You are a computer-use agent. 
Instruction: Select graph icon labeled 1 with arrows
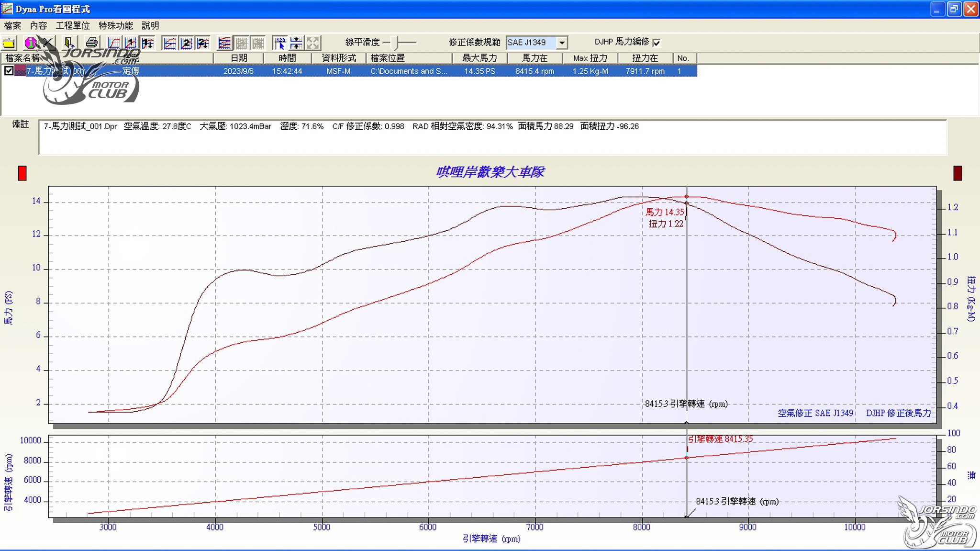[x=147, y=43]
